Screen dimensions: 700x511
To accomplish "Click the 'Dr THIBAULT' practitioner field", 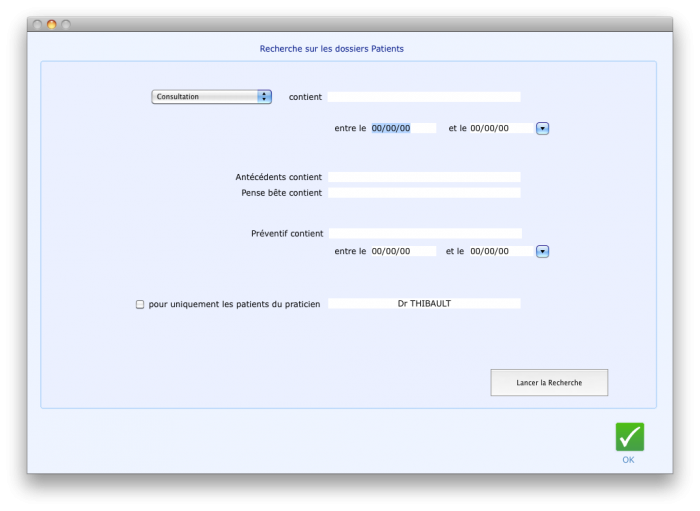I will (x=424, y=303).
